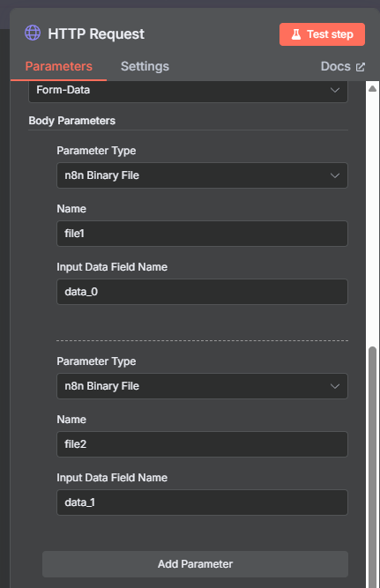380x588 pixels.
Task: Expand the second n8n Binary File dropdown
Action: 202,386
